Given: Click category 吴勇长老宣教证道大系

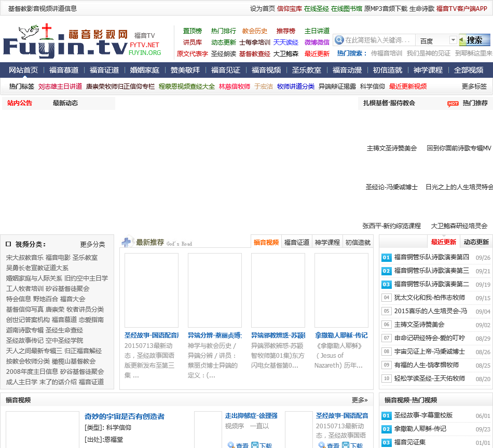Looking at the screenshot, I should (x=37, y=268).
